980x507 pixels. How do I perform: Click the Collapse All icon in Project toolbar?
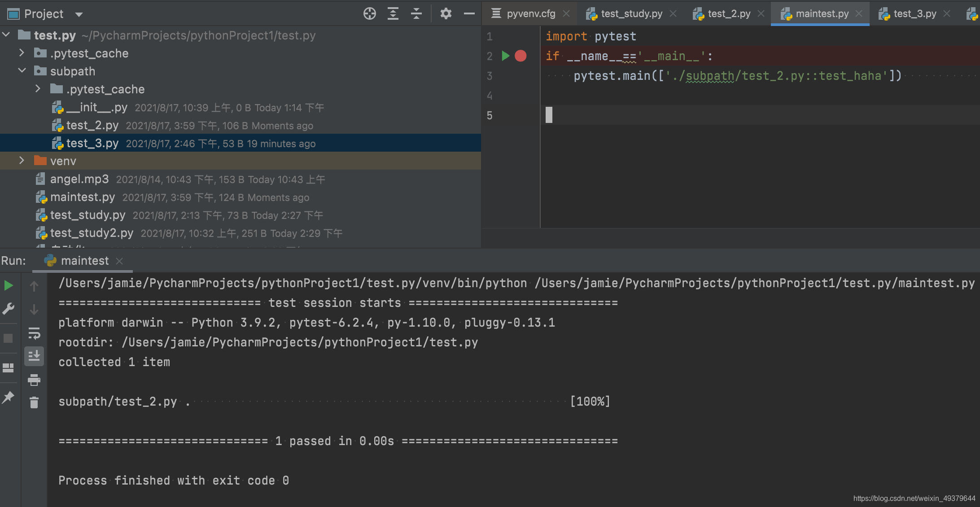click(416, 14)
